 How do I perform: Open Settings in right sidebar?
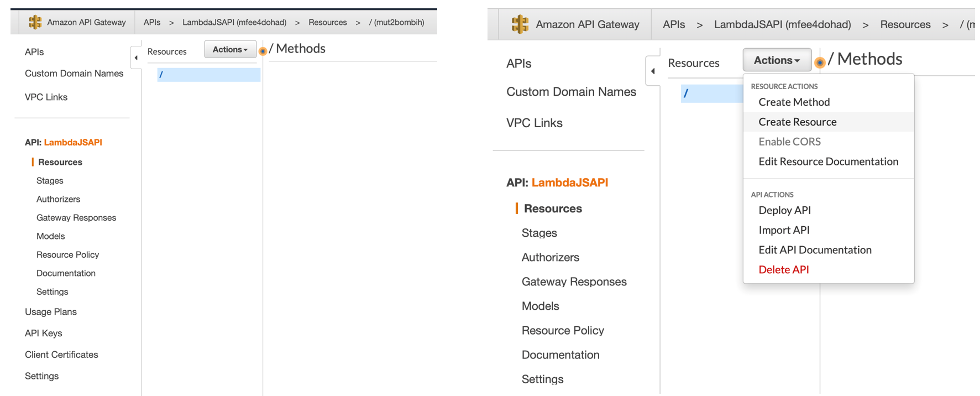pyautogui.click(x=543, y=379)
